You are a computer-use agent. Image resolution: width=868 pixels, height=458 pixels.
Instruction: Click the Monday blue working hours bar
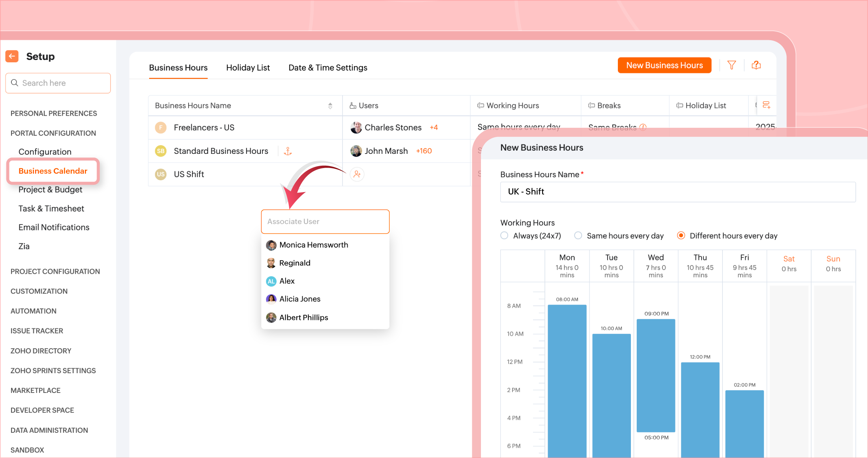[567, 379]
